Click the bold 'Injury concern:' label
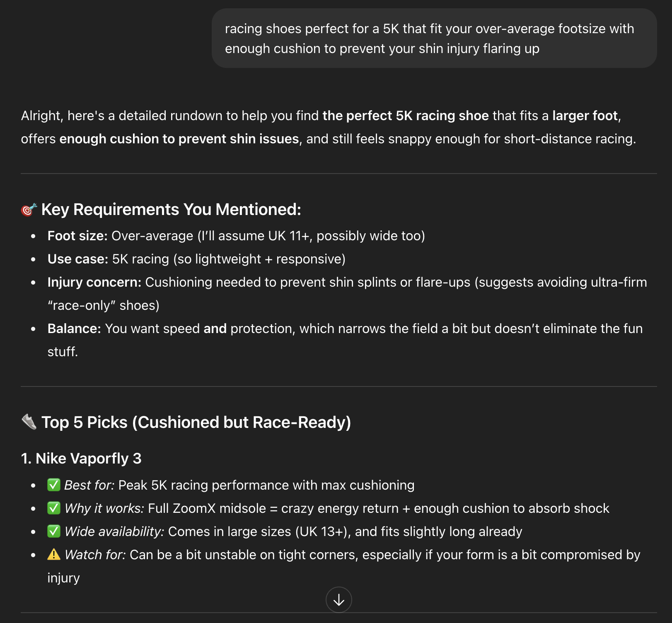Viewport: 672px width, 623px height. click(94, 282)
